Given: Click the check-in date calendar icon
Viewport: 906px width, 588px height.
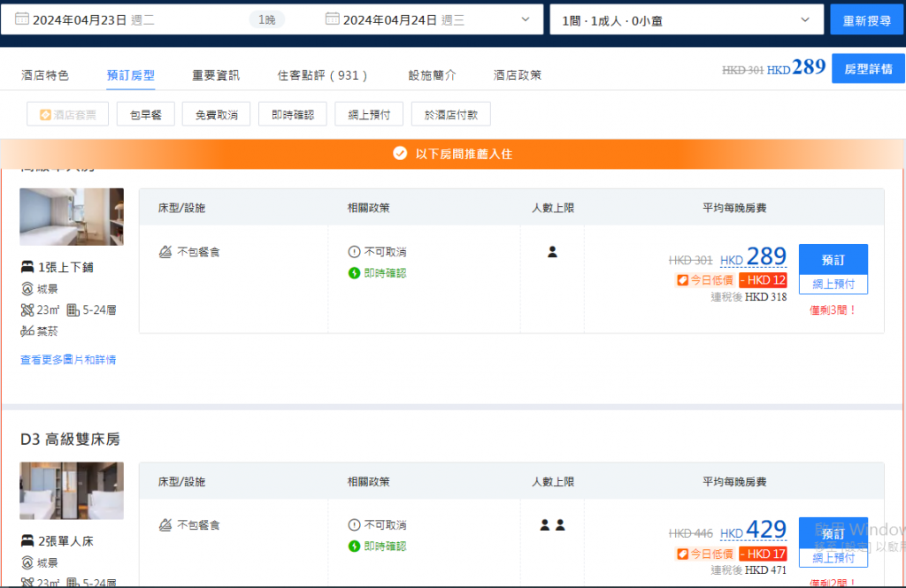Looking at the screenshot, I should (x=22, y=19).
